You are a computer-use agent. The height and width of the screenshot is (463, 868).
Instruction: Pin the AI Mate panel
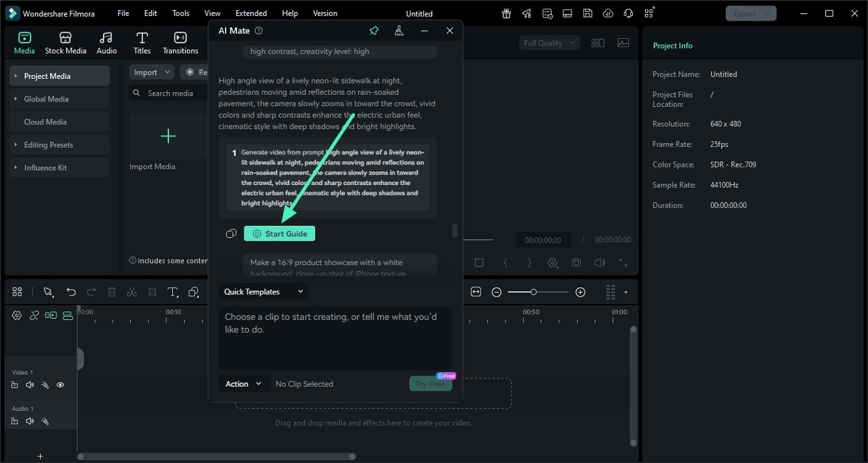[374, 31]
